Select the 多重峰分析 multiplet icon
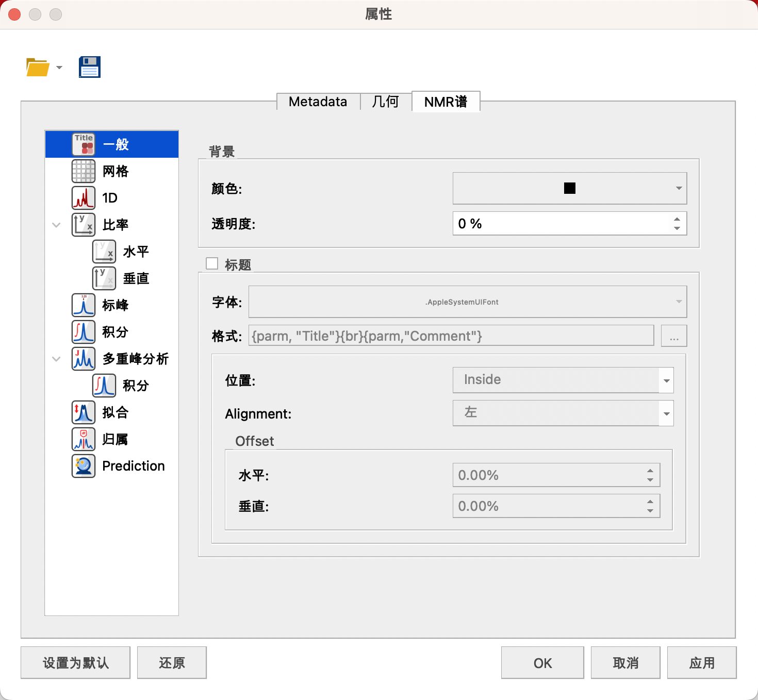 (84, 359)
